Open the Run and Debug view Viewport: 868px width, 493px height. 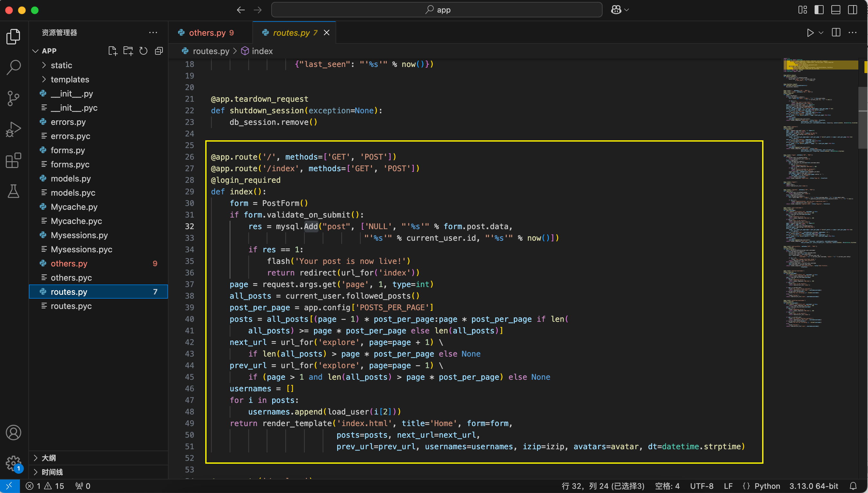(x=13, y=129)
